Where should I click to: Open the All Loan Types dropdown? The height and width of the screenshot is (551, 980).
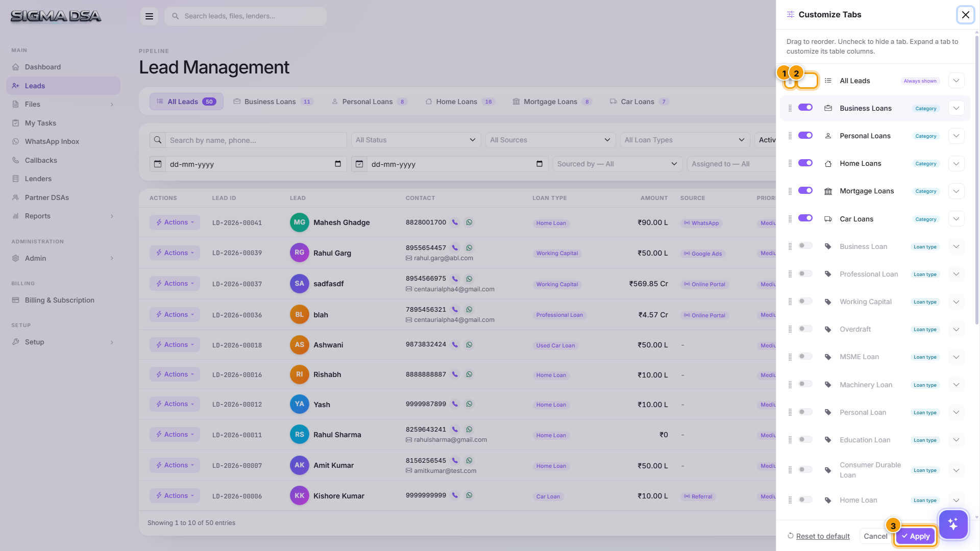685,140
